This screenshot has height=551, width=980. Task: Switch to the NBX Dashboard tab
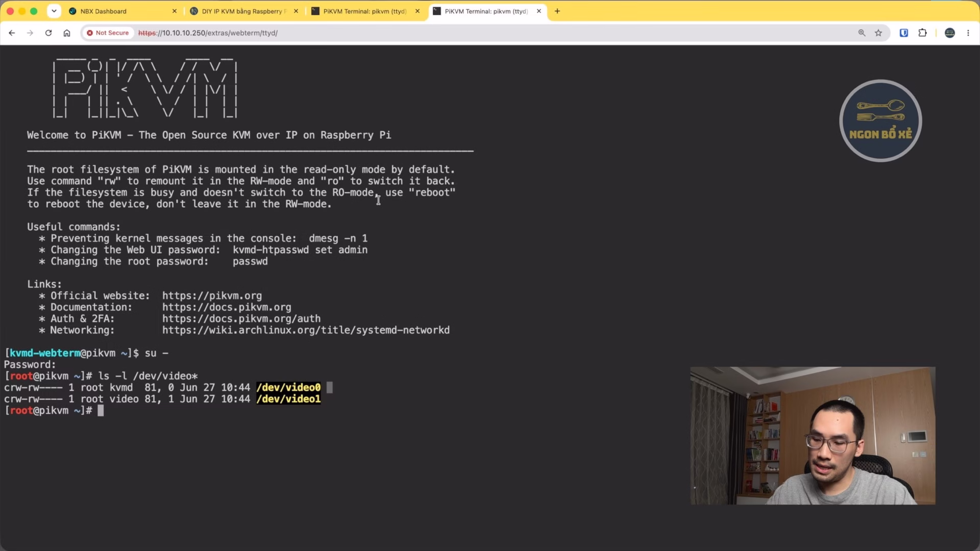[122, 11]
